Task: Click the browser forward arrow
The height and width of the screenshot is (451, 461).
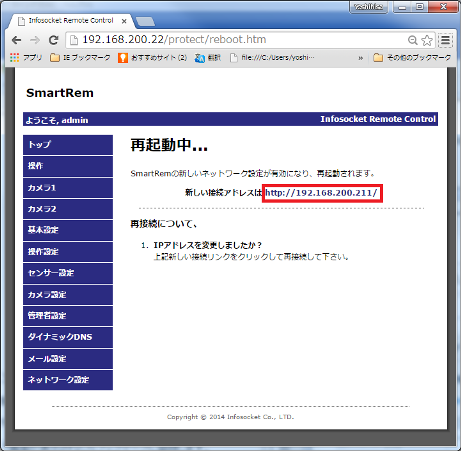Action: [35, 40]
